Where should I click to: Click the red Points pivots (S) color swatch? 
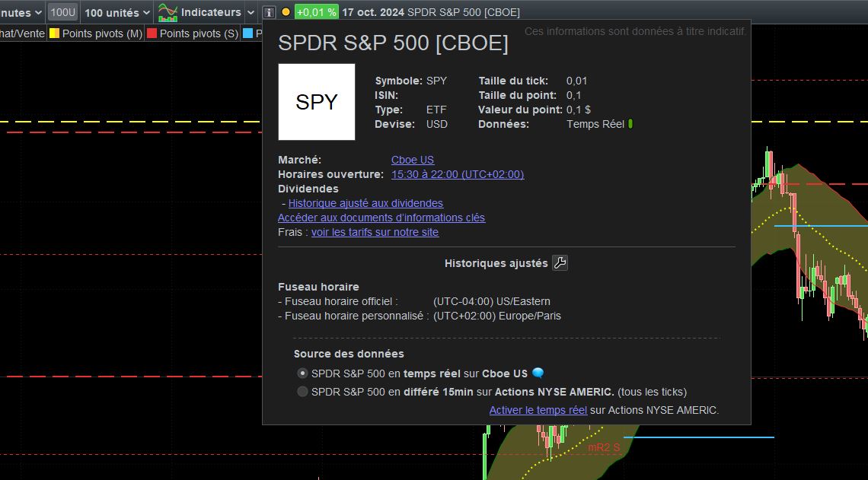click(152, 33)
